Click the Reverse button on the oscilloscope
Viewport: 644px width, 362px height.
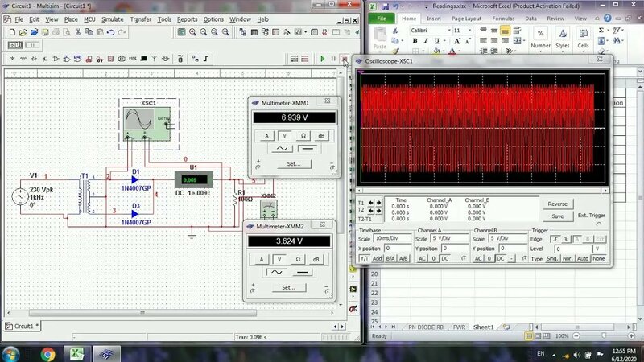click(x=557, y=204)
